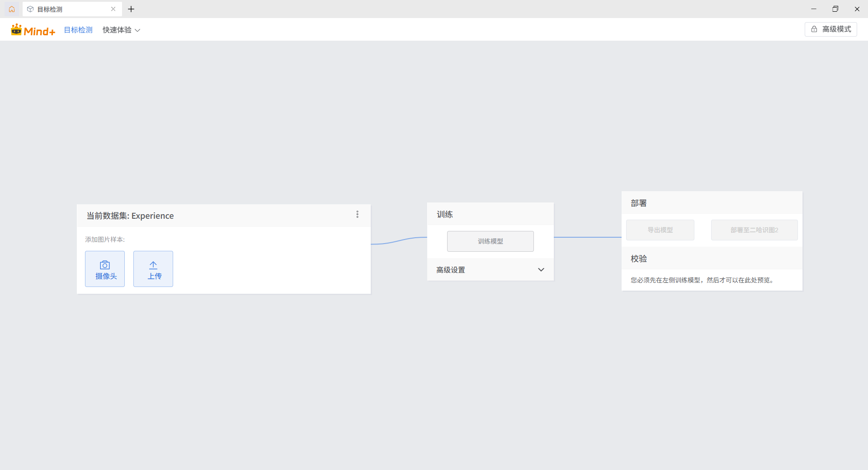This screenshot has height=470, width=868.
Task: Expand the 快速体验 dropdown
Action: (121, 30)
